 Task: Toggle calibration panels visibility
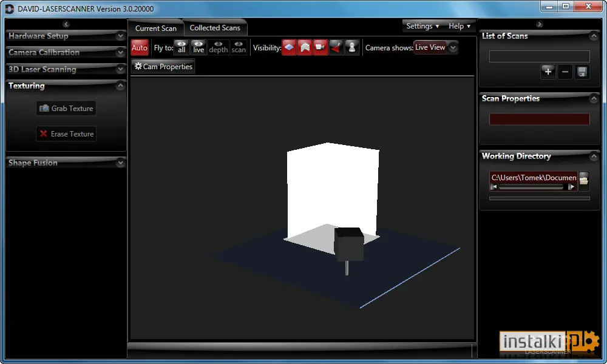[x=305, y=47]
